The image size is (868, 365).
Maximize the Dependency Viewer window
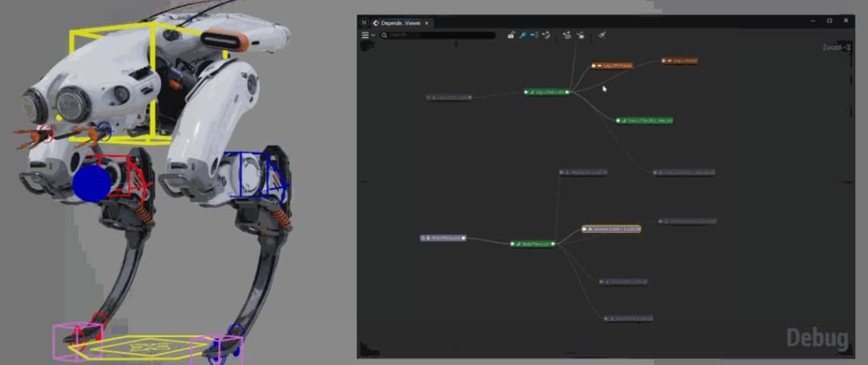(829, 20)
